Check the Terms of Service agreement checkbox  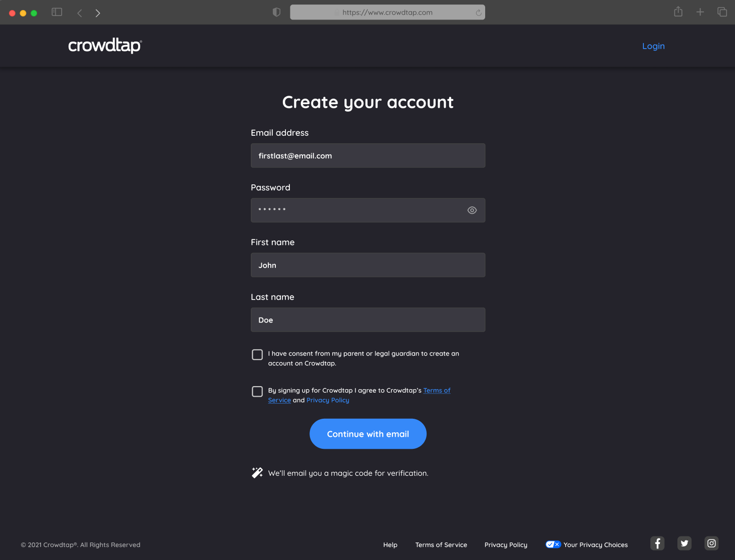click(x=257, y=391)
